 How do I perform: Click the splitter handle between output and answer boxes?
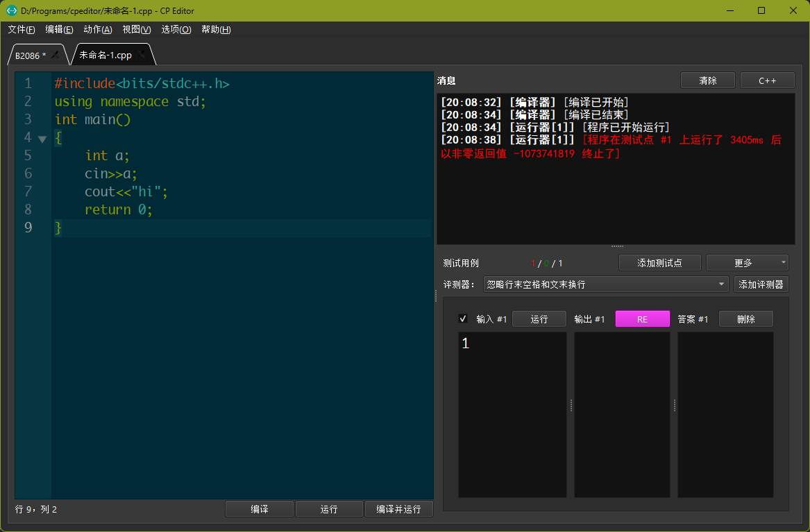[x=675, y=406]
